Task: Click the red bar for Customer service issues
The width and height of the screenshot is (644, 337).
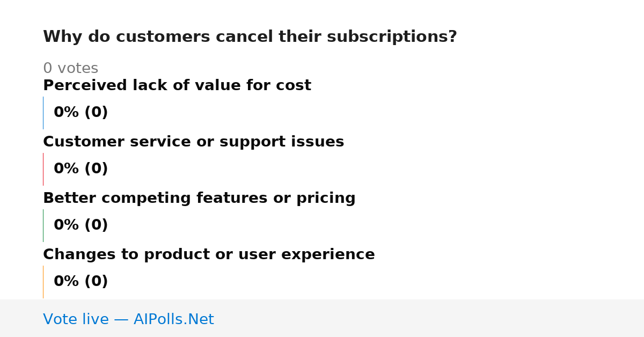Action: coord(43,169)
